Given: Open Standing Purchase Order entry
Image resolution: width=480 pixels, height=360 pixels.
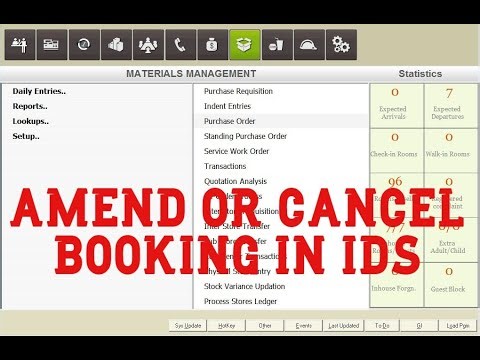Looking at the screenshot, I should click(245, 136).
